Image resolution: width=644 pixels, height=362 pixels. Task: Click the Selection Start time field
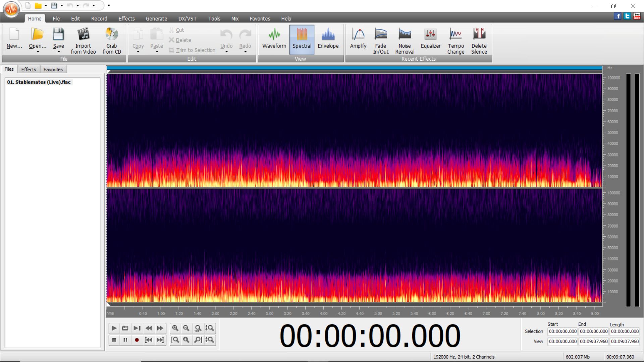tap(562, 331)
